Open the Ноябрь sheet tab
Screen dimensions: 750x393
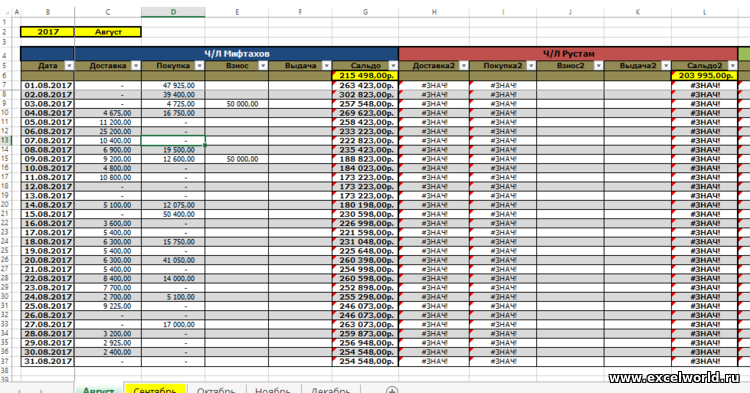(273, 389)
